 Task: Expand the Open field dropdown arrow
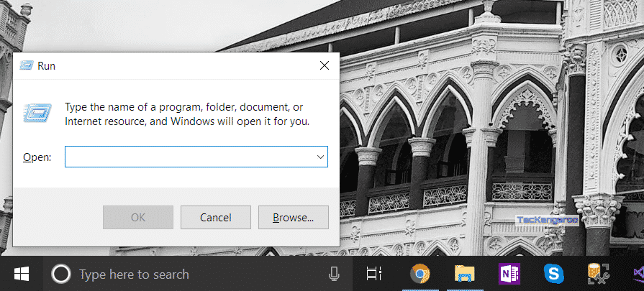320,157
